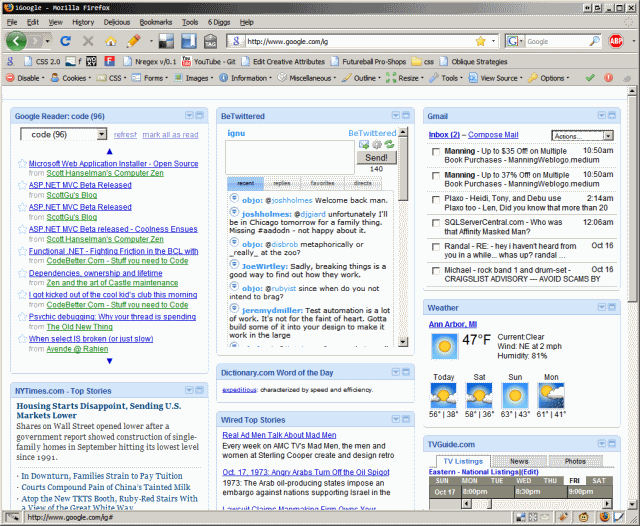Select the SQLServerCentral.com email checkbox
Viewport: 640px width, 526px height.
(436, 223)
